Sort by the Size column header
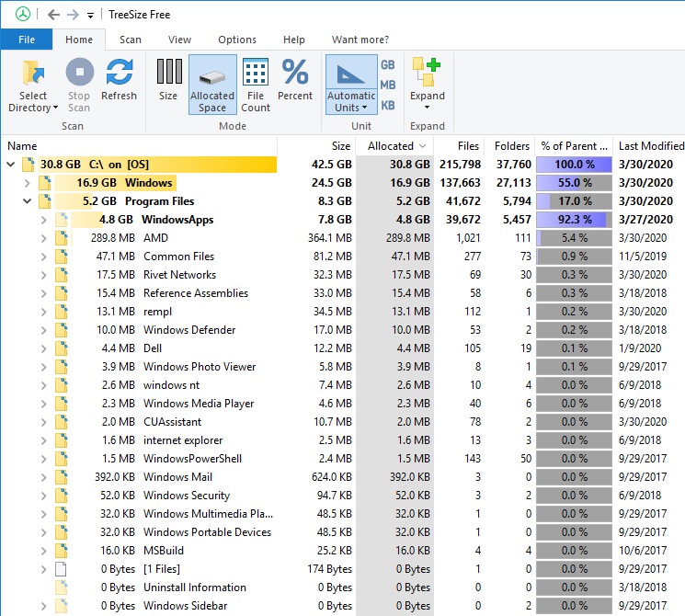 coord(316,146)
